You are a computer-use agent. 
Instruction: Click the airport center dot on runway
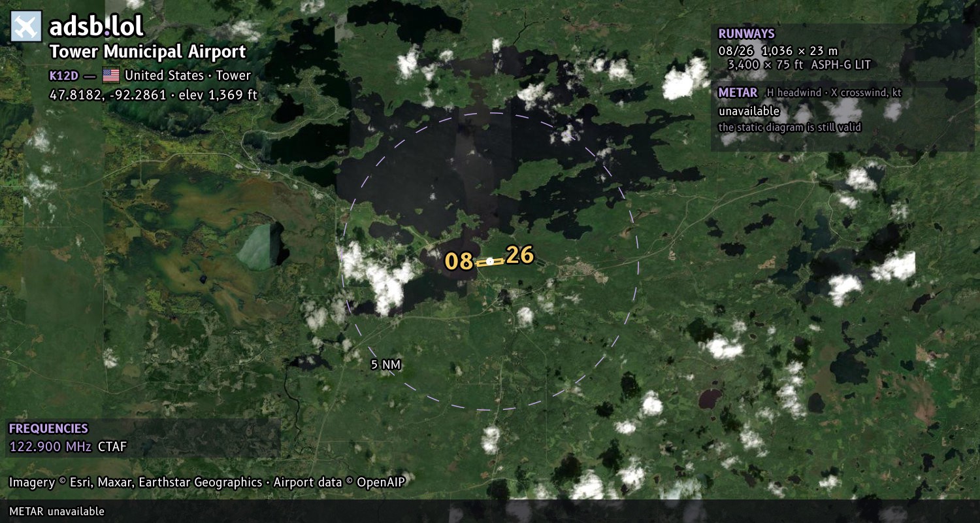490,261
